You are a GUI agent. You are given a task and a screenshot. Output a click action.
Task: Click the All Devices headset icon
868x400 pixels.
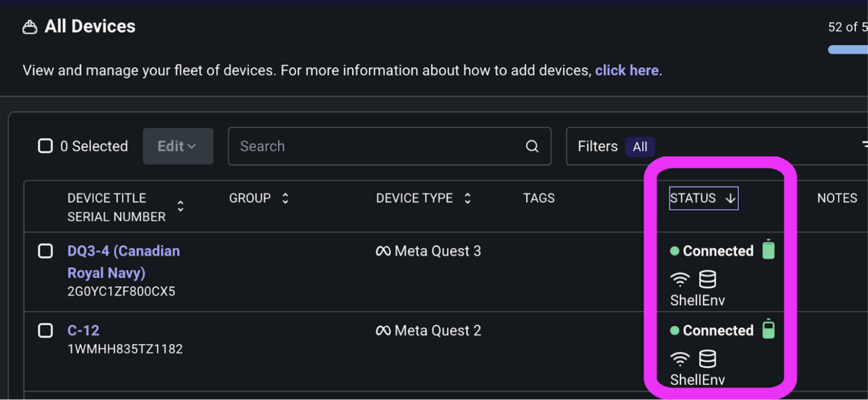click(30, 27)
